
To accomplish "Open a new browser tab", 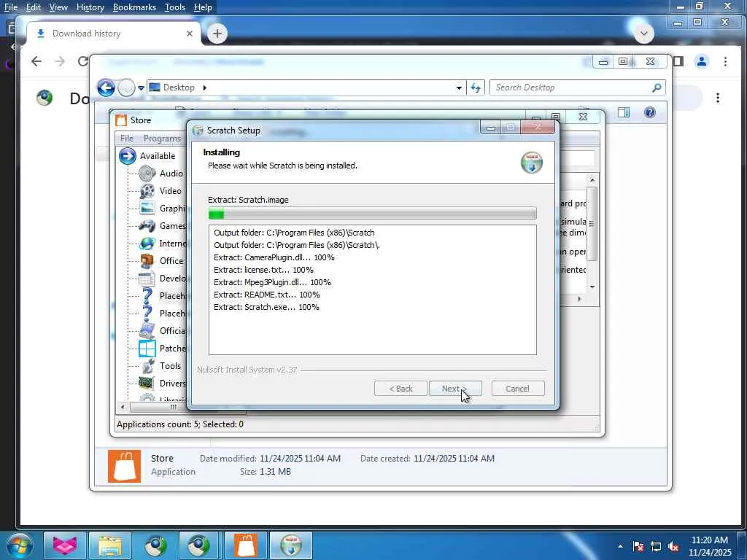I will [217, 34].
